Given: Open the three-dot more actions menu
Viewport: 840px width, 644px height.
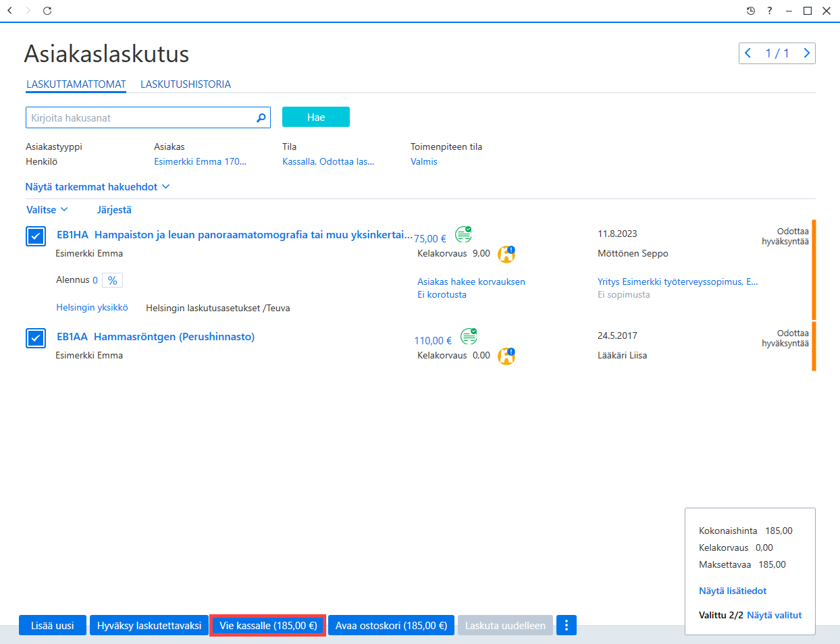Looking at the screenshot, I should 567,626.
